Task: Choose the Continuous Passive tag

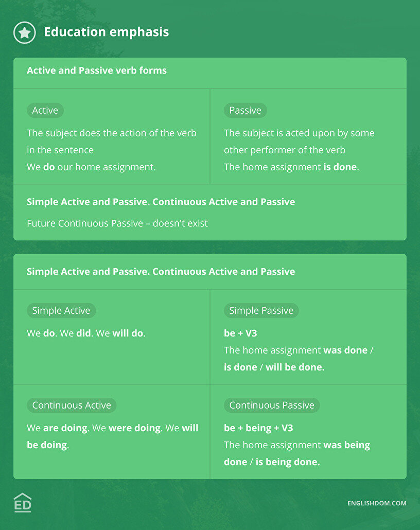Action: tap(272, 405)
